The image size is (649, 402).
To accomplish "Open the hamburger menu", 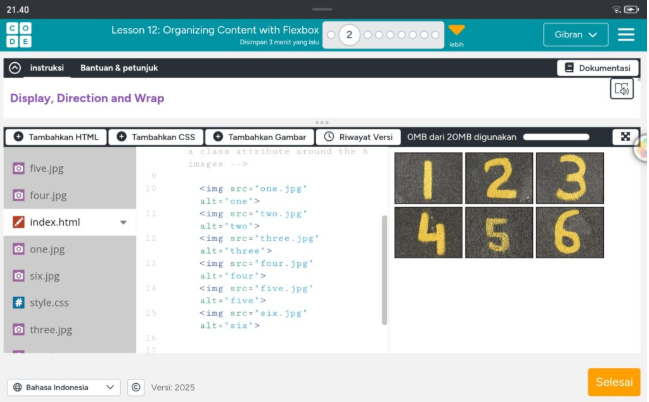I will point(626,35).
